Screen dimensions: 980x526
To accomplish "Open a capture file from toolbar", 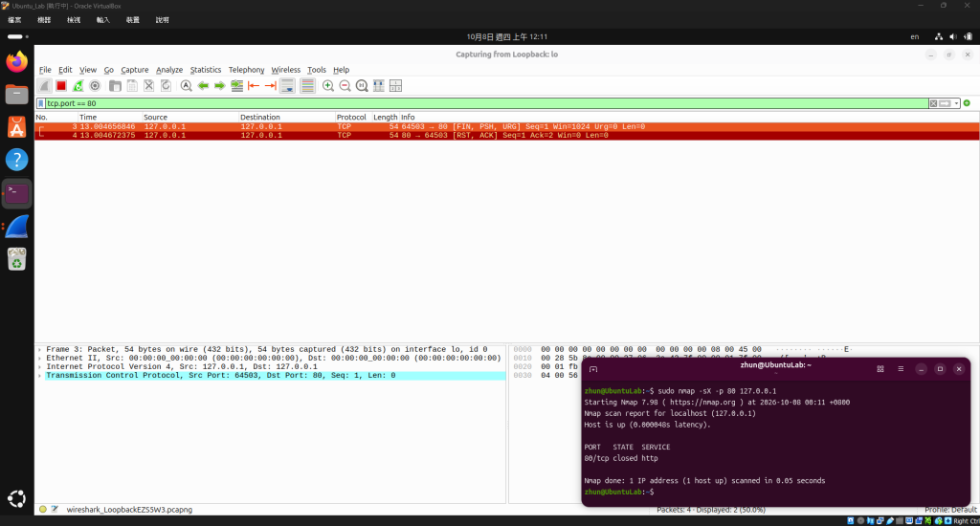I will [115, 85].
